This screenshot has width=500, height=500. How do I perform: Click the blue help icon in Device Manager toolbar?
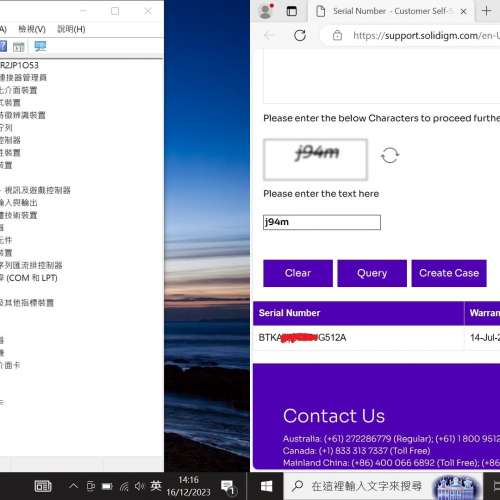pos(3,46)
